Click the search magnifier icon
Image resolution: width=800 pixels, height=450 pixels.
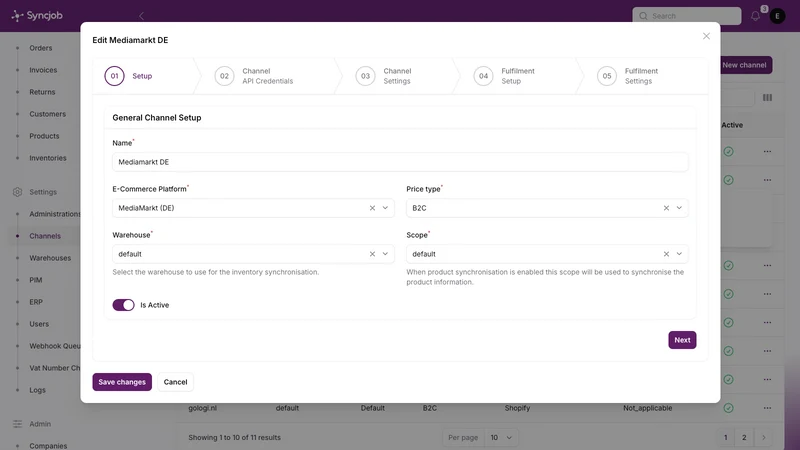[643, 16]
